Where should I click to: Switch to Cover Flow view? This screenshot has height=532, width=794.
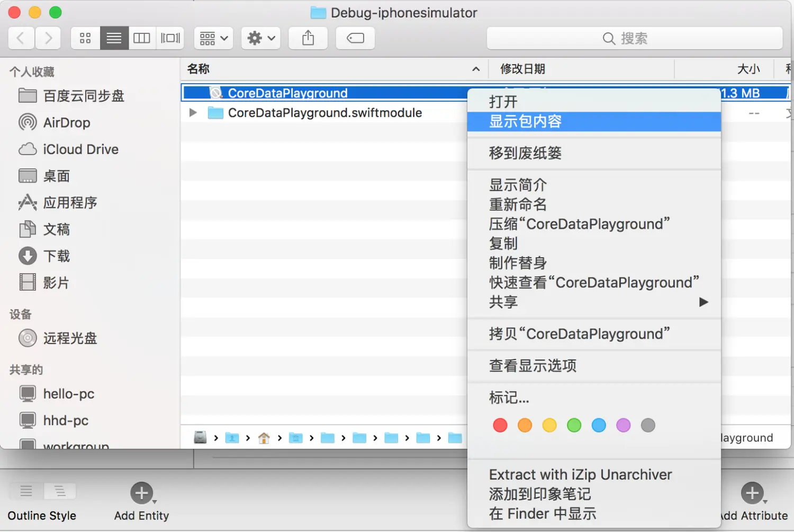coord(170,38)
